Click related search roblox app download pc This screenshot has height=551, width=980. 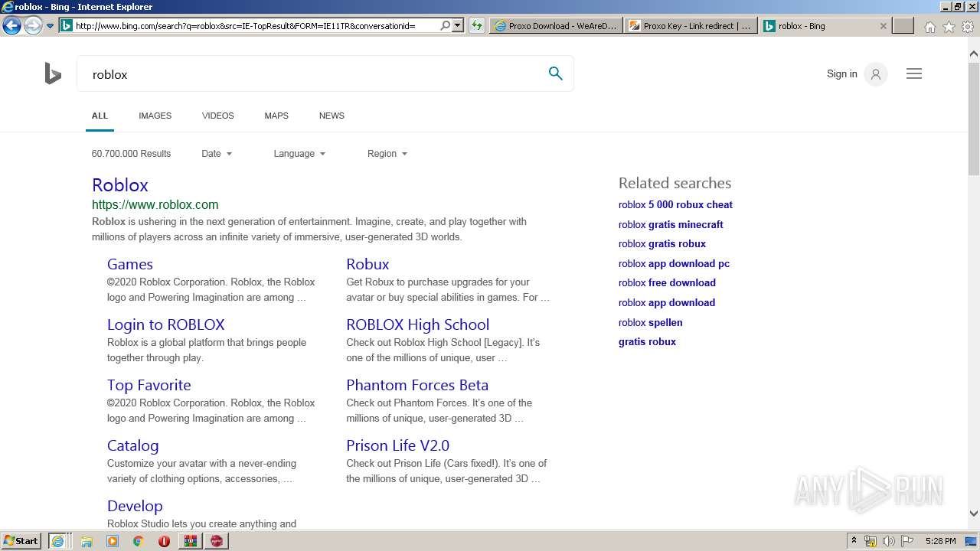[674, 263]
